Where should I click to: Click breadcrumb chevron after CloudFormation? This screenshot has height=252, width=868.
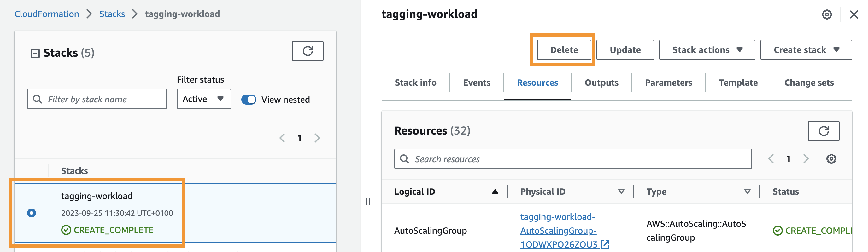pos(89,14)
